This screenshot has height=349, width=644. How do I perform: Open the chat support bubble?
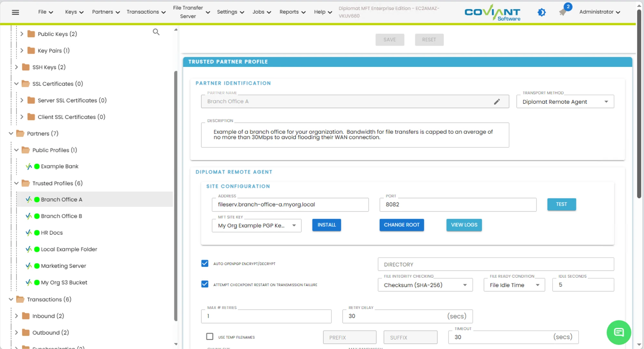[x=619, y=332]
